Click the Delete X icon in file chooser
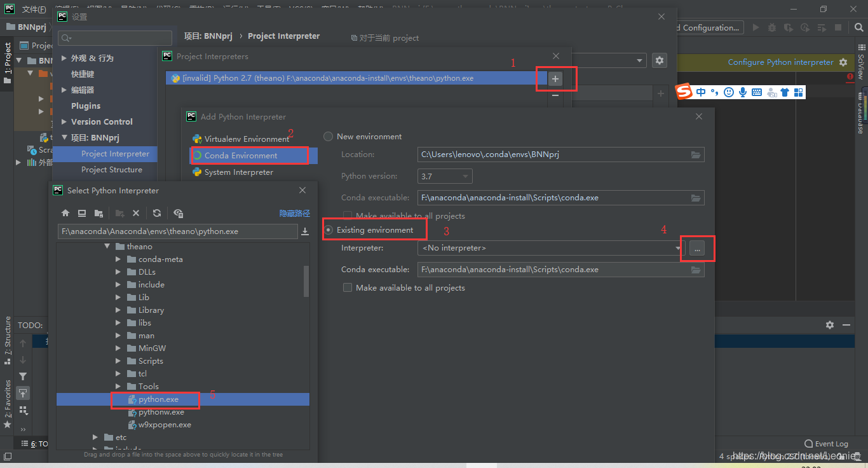The image size is (868, 468). click(136, 213)
